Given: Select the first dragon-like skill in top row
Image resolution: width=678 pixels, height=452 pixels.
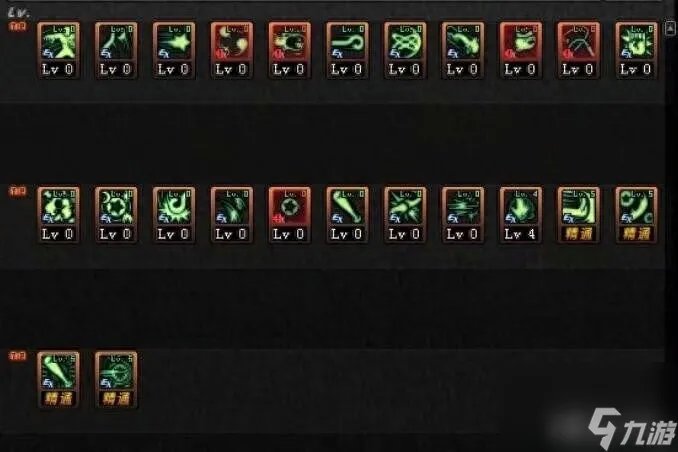Looking at the screenshot, I should point(58,50).
